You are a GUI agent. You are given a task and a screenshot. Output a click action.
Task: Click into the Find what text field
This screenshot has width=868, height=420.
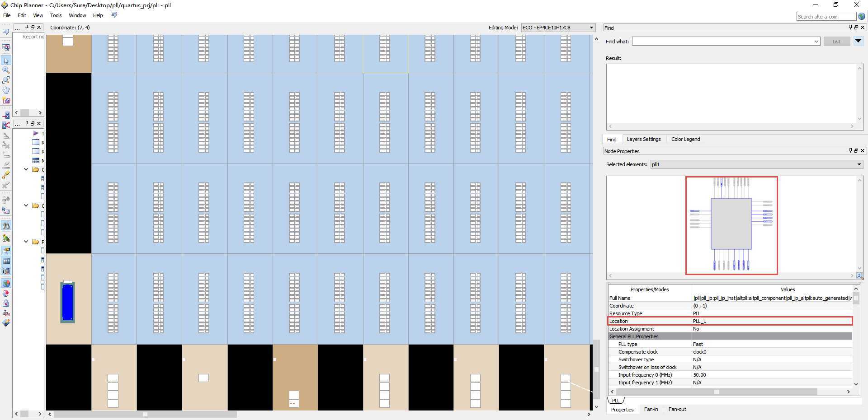point(722,42)
